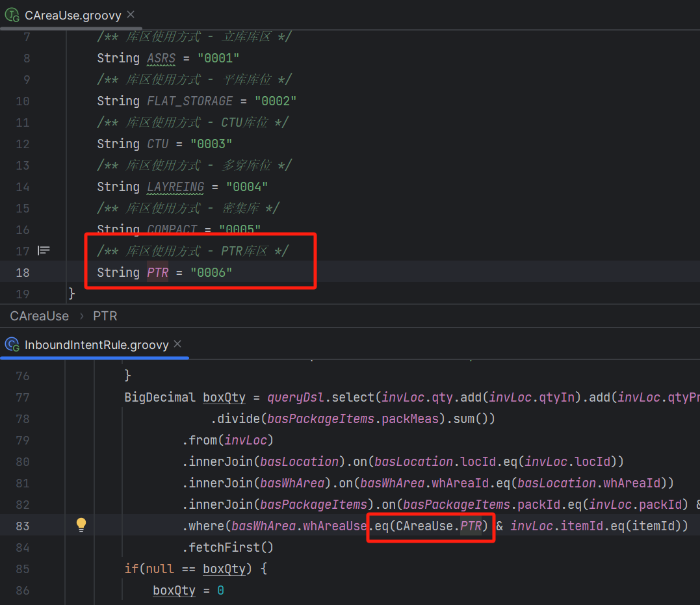Screen dimensions: 700x605
Task: Click whAreaId on line 81 after basWhArea
Action: tap(460, 483)
